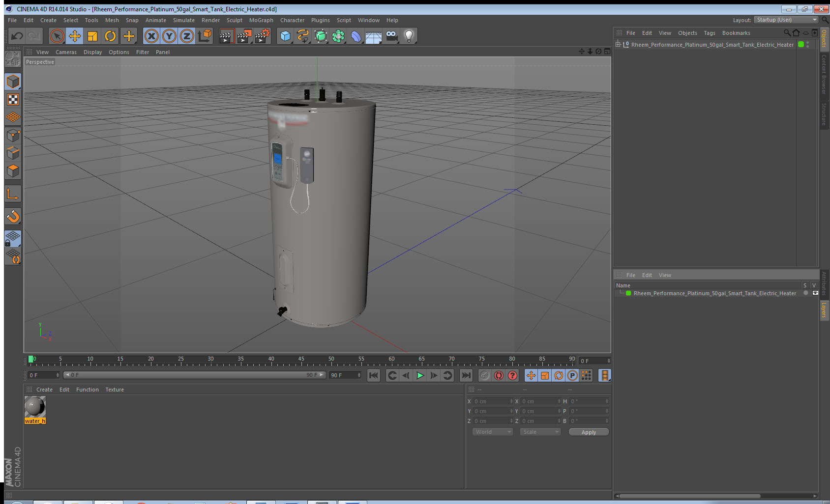Play the animation forward

coord(420,375)
